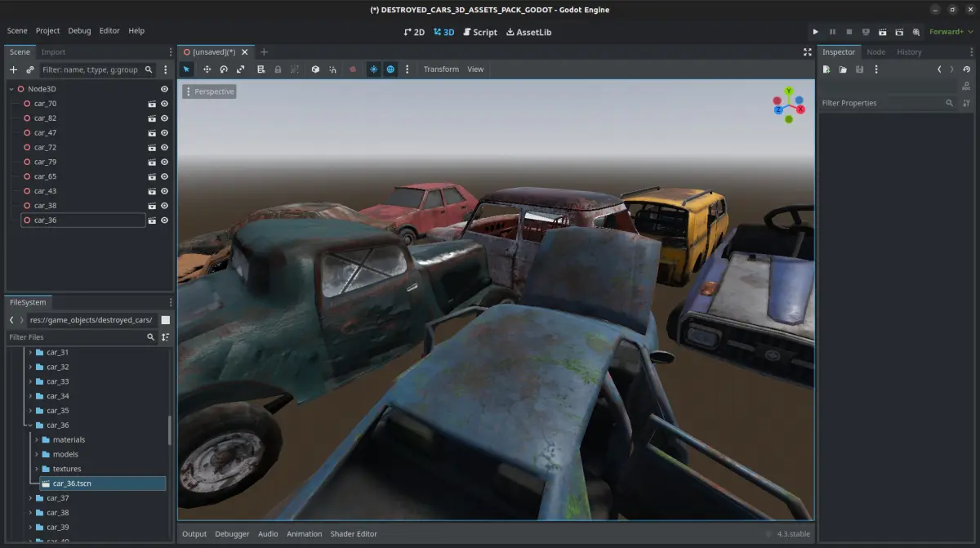Change FileSystem sort order icon
The width and height of the screenshot is (980, 548).
(x=166, y=337)
